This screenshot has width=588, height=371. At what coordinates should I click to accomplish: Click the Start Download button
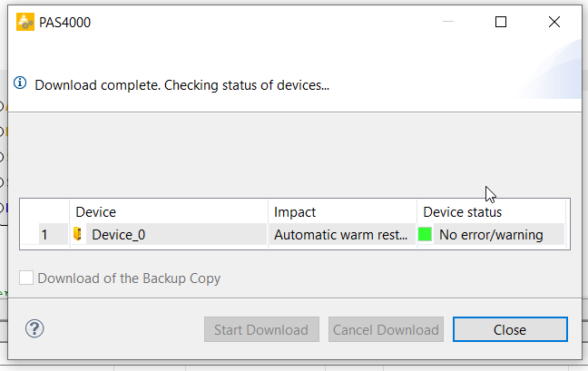(261, 329)
